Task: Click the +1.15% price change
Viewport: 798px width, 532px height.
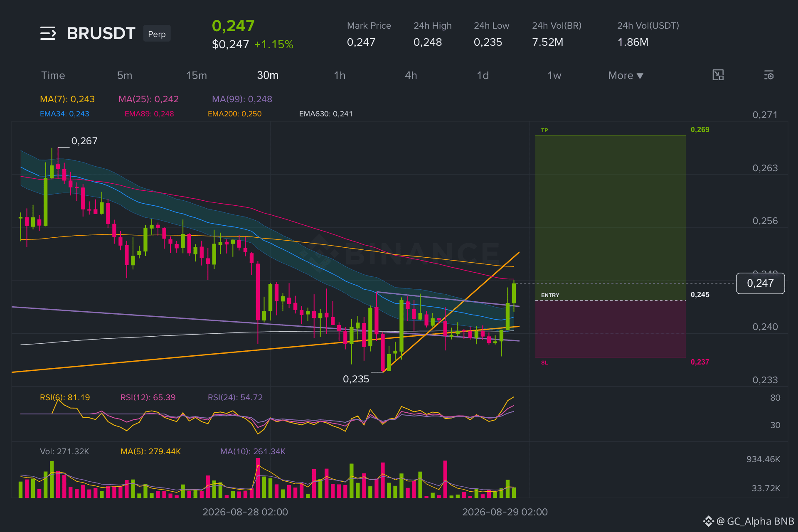Action: point(274,44)
